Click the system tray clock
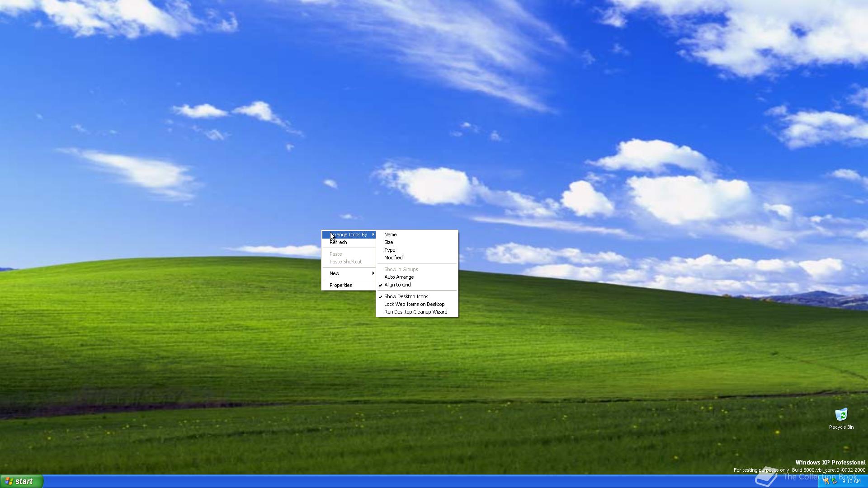Screen dimensions: 868x488 (x=851, y=482)
